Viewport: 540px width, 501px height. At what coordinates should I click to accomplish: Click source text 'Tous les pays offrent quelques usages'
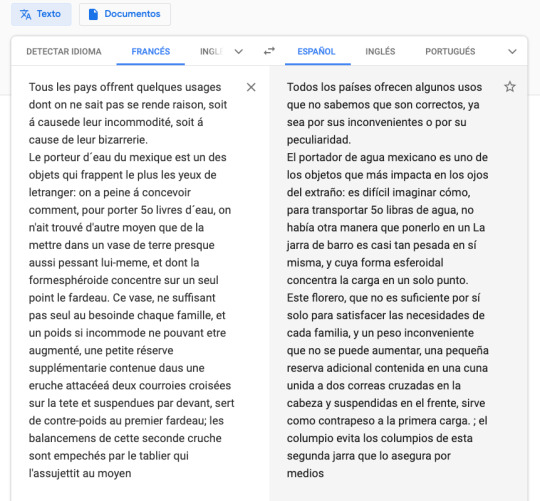click(x=125, y=87)
